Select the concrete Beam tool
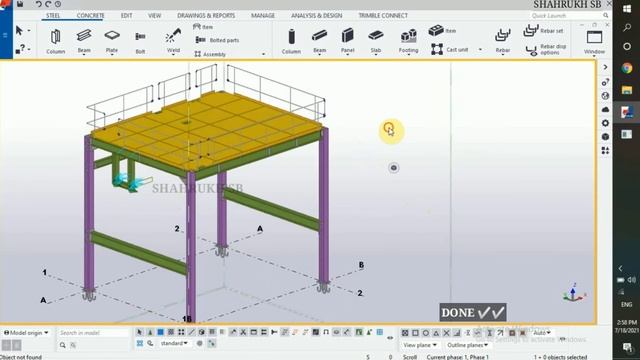This screenshot has width=640, height=360. 319,41
